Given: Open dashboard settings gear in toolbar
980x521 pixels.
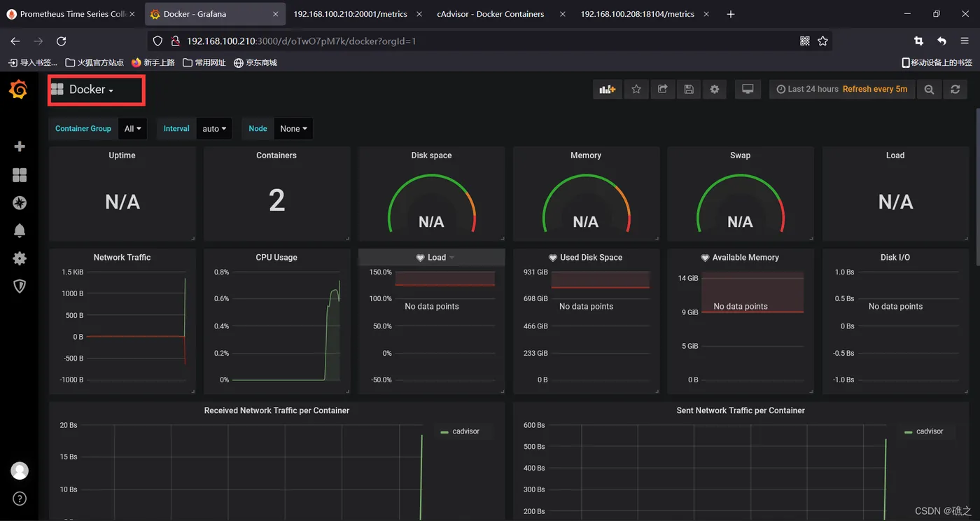Looking at the screenshot, I should 715,89.
